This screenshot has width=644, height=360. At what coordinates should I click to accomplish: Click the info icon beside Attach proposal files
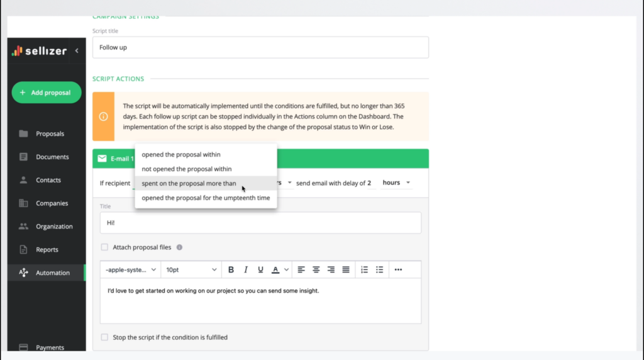pyautogui.click(x=179, y=247)
